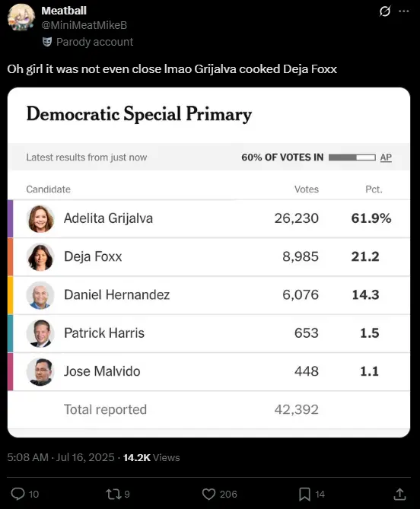Open the AP source link
The width and height of the screenshot is (420, 509).
[x=386, y=157]
